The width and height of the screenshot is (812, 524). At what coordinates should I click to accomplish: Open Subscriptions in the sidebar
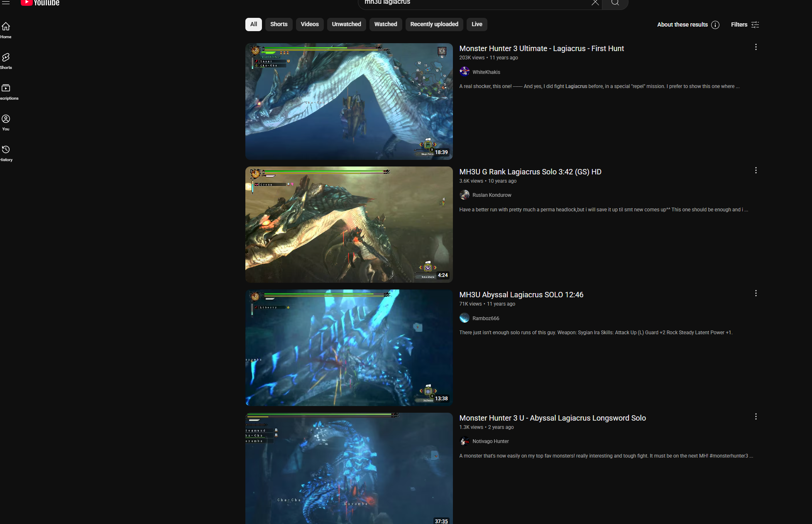click(8, 92)
